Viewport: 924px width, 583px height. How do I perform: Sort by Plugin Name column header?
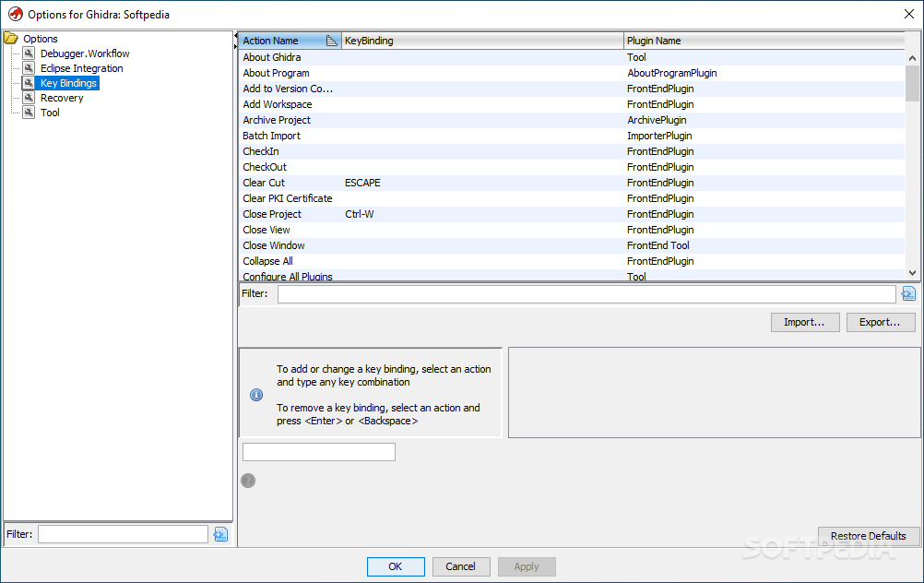pyautogui.click(x=764, y=41)
